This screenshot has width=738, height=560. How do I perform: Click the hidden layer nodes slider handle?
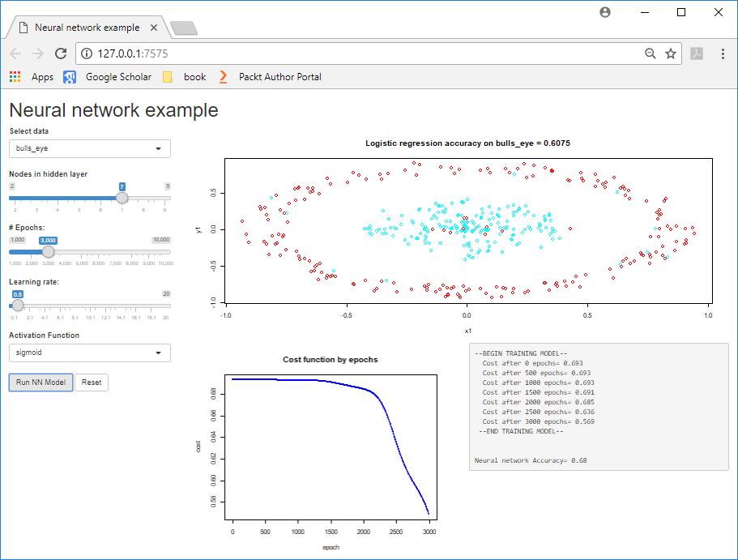tap(122, 198)
